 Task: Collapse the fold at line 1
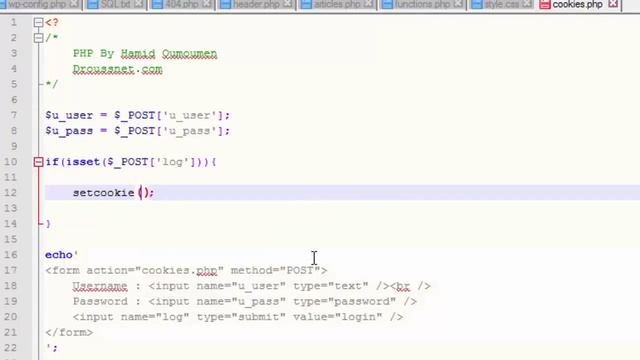pyautogui.click(x=38, y=22)
